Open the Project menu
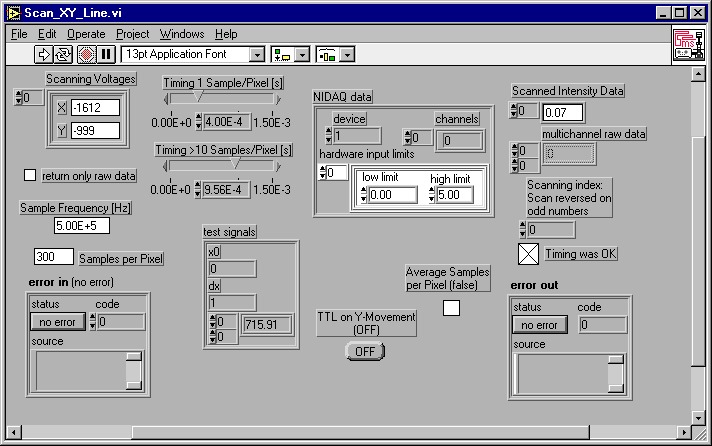 point(133,33)
